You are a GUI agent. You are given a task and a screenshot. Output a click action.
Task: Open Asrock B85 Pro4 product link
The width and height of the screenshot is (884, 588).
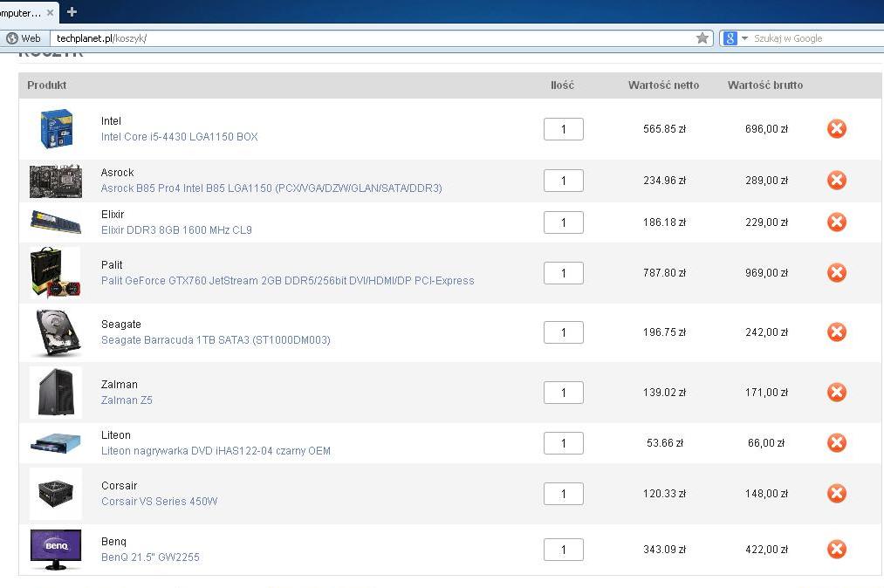pos(271,188)
